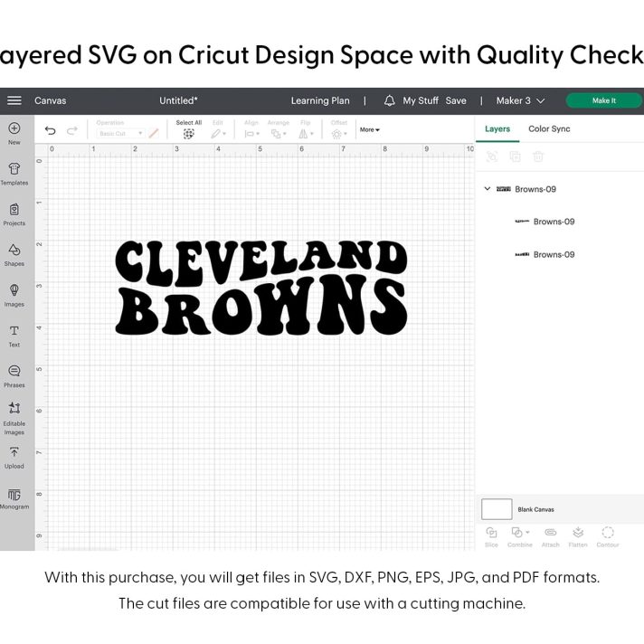Click the Attach tool
The height and width of the screenshot is (644, 644).
point(550,536)
